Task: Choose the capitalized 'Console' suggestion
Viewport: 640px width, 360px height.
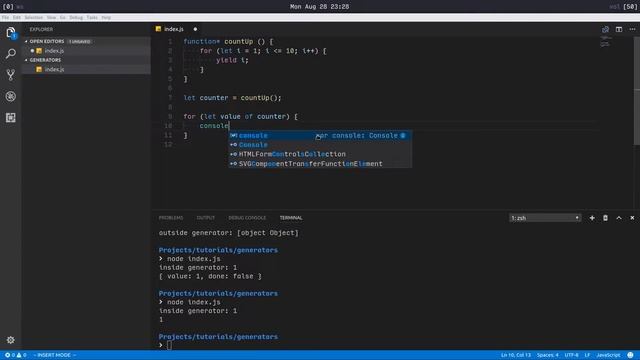Action: [320, 145]
